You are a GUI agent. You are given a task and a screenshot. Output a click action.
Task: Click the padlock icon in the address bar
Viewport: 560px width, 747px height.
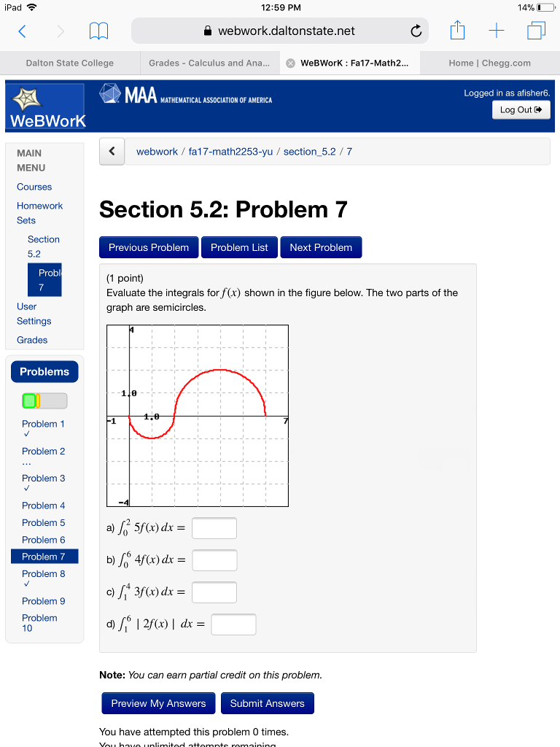pos(207,31)
